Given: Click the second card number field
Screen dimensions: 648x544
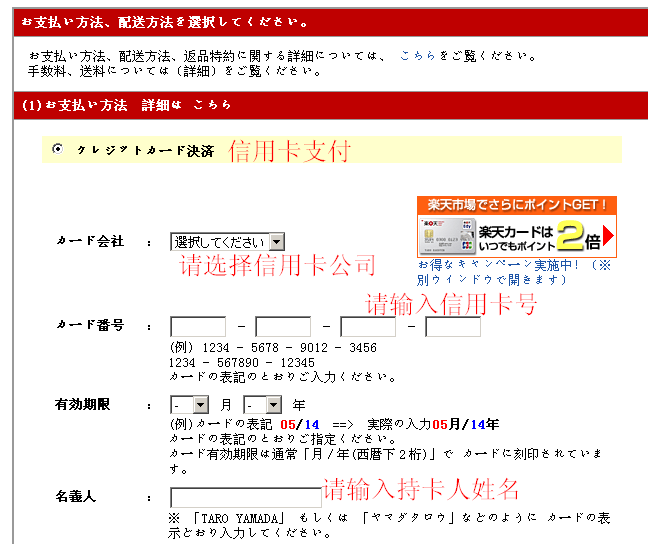Looking at the screenshot, I should pyautogui.click(x=283, y=327).
